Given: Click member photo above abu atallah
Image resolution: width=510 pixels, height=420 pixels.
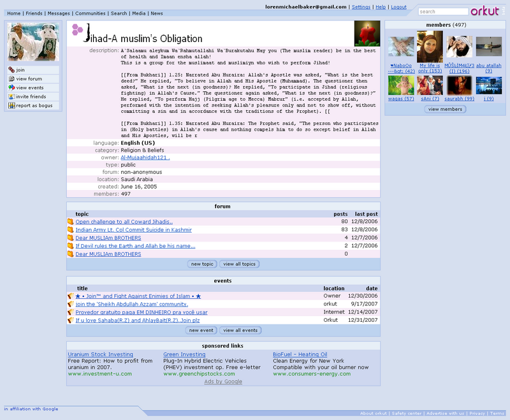Looking at the screenshot, I should (x=488, y=47).
